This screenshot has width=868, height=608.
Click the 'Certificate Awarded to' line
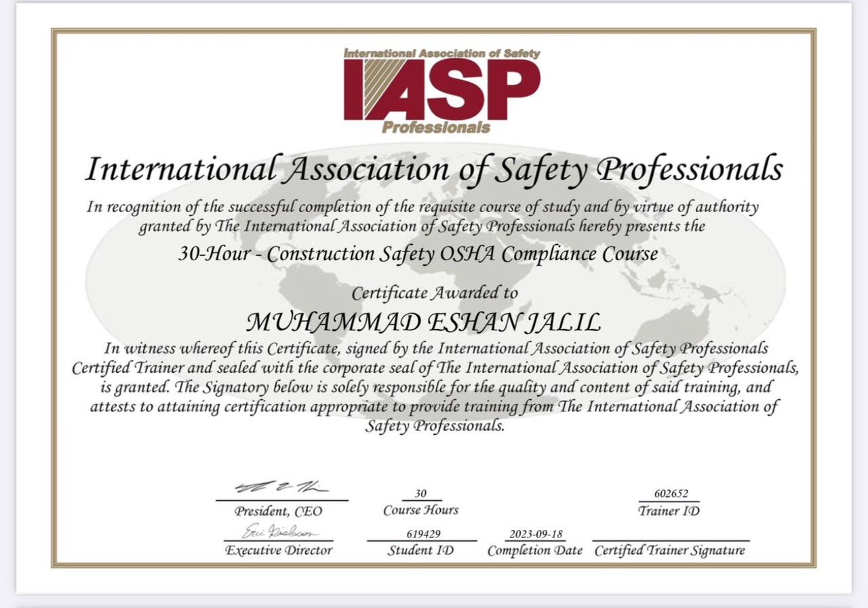pos(435,293)
